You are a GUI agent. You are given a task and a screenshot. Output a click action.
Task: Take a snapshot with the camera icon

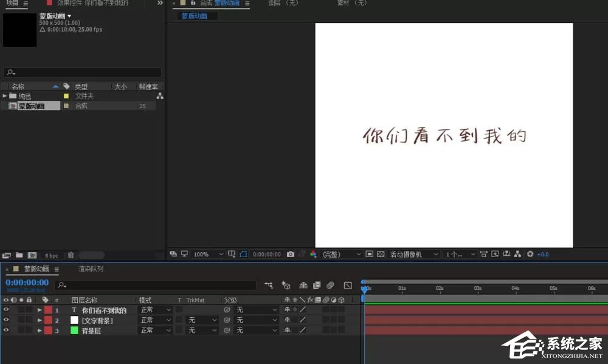coord(291,254)
